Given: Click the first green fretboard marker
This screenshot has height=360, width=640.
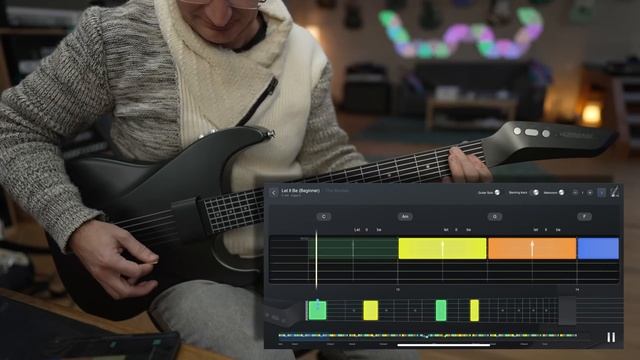Looking at the screenshot, I should click(x=317, y=310).
